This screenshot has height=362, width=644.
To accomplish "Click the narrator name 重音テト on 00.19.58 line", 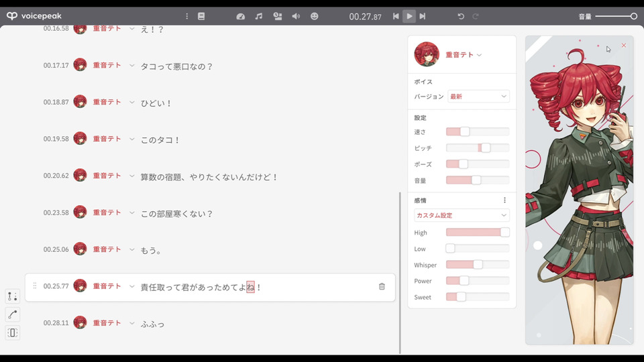I will [107, 139].
